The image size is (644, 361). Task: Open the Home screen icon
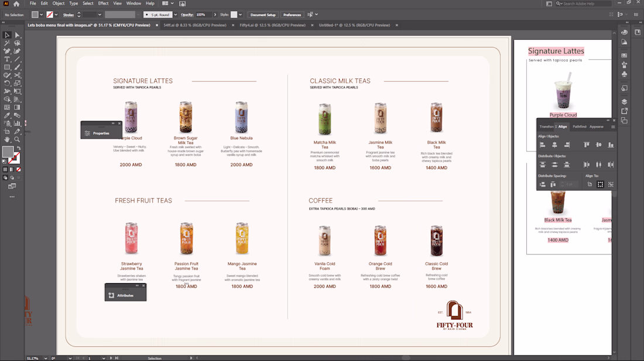point(16,4)
